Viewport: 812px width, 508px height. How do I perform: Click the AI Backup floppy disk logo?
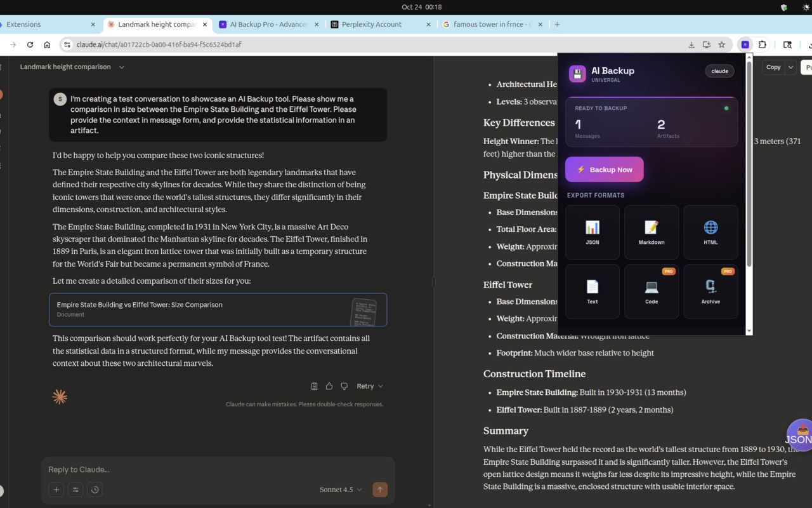577,74
